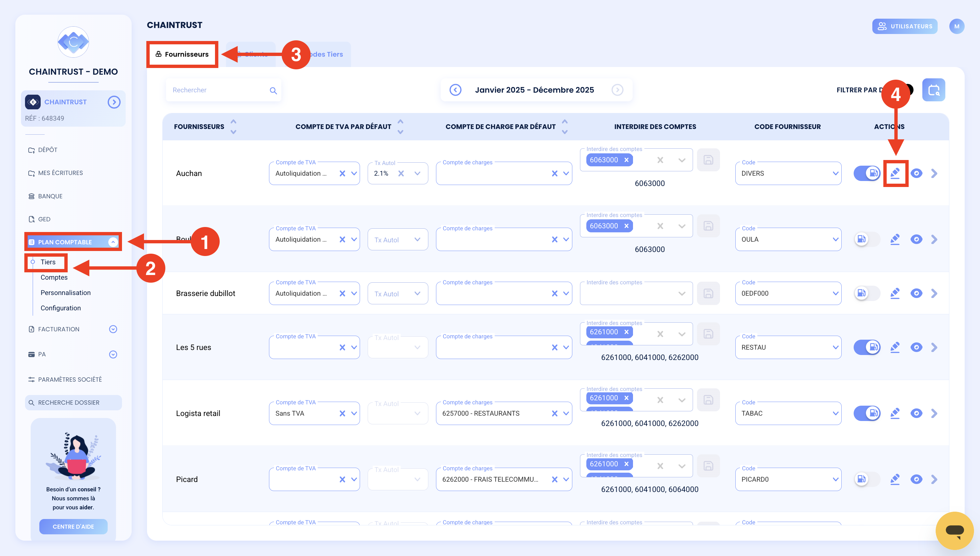
Task: Remove 6261000 chip in Les 5 rues row
Action: [x=626, y=332]
